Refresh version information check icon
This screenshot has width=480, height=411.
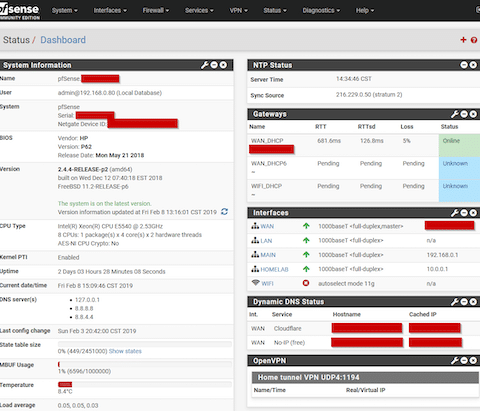(225, 212)
